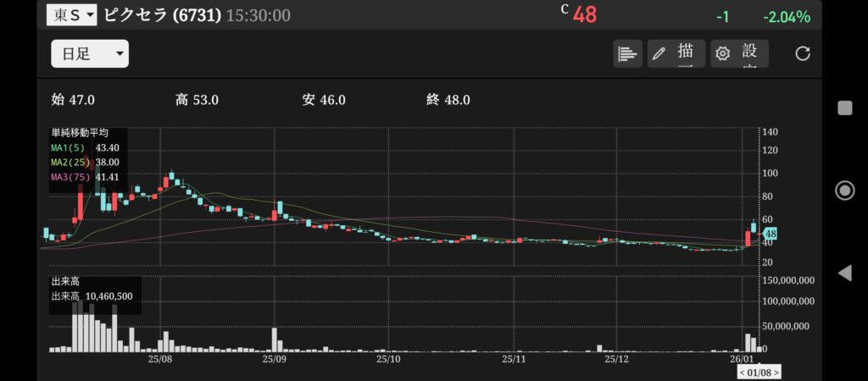The image size is (868, 381).
Task: Tap the tall volume bar at 25/09
Action: [x=275, y=339]
